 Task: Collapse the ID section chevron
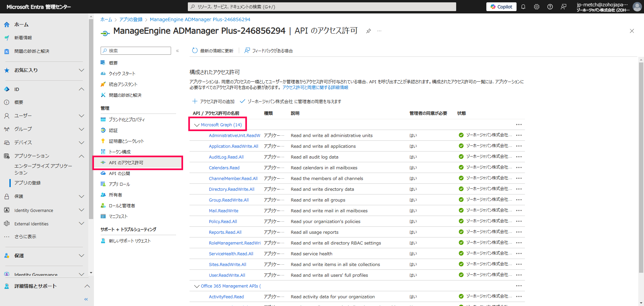[x=81, y=89]
